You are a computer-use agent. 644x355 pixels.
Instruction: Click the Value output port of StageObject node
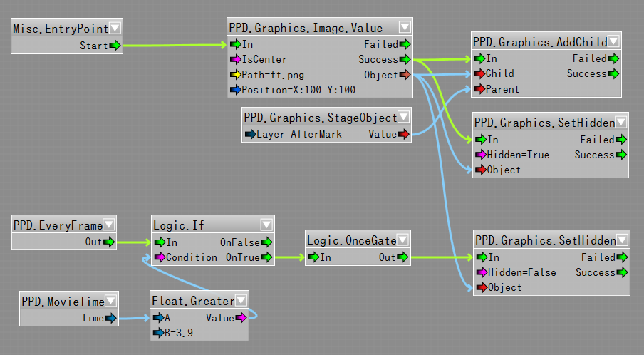pyautogui.click(x=404, y=134)
